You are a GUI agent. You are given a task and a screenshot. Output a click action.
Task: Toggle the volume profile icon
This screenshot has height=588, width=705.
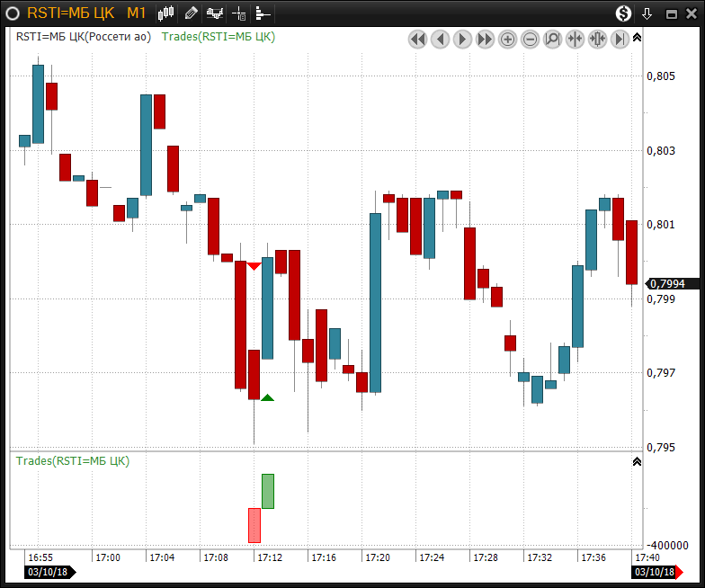point(262,13)
